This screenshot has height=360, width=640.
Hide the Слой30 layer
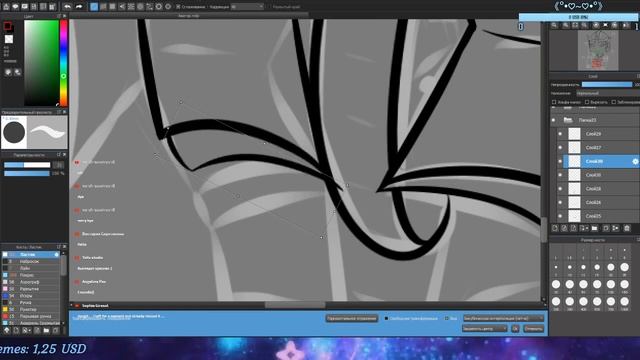click(560, 175)
